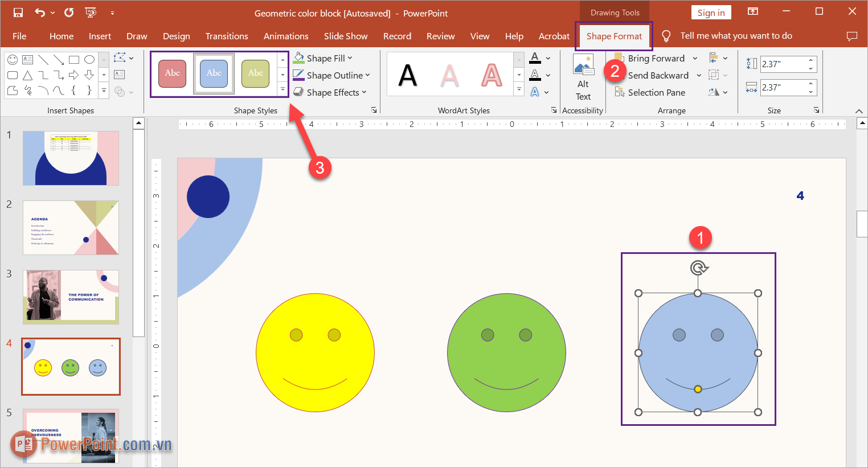This screenshot has width=868, height=468.
Task: Select the yellow smiley face on the slide
Action: click(315, 352)
